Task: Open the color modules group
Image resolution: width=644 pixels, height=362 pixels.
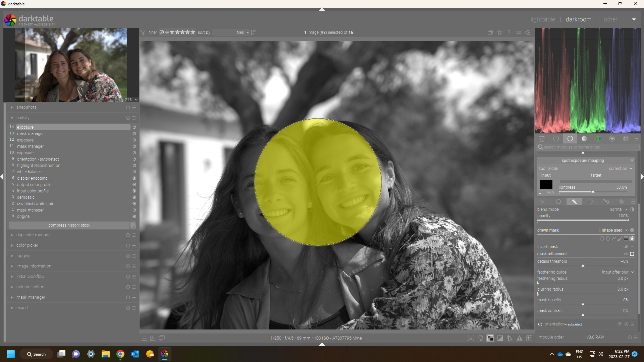Action: (598, 139)
